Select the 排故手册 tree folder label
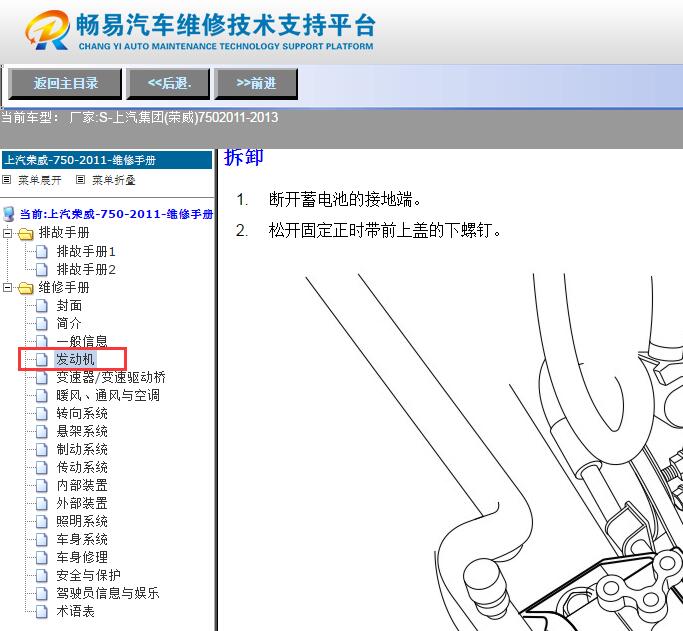 click(x=64, y=233)
